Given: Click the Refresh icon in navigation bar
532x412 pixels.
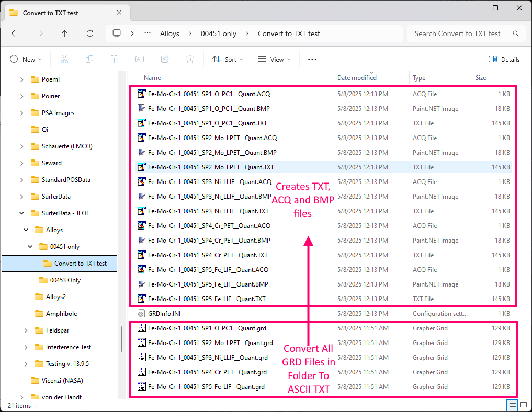Looking at the screenshot, I should pos(90,33).
